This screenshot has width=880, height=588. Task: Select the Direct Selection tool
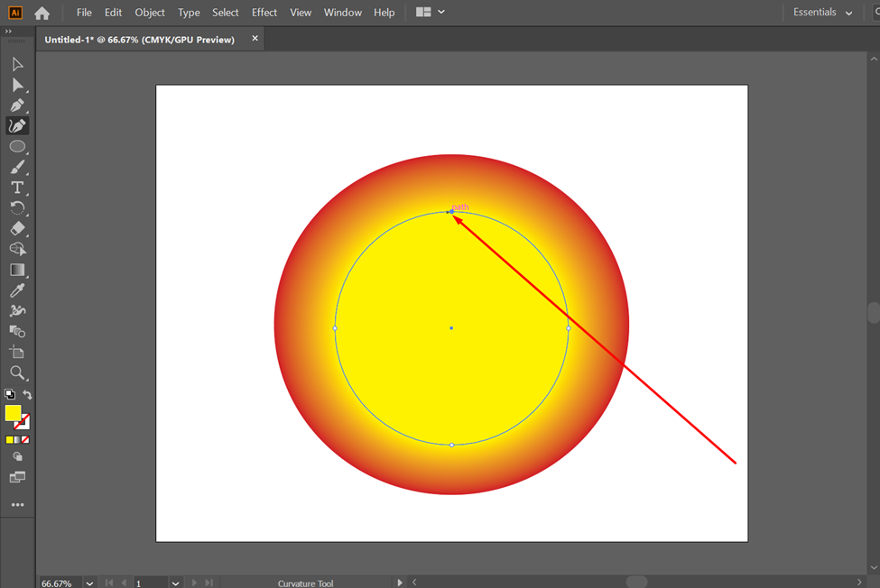[x=17, y=85]
